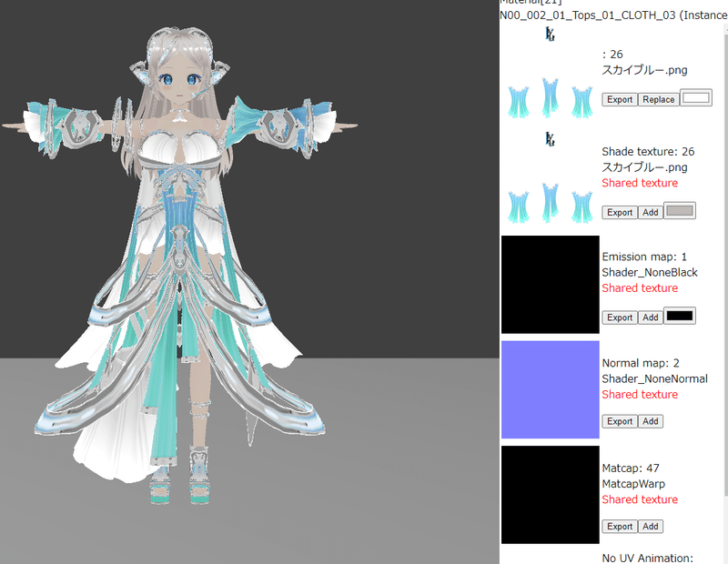The width and height of the screenshot is (728, 564).
Task: Click Replace for main texture
Action: tap(658, 99)
